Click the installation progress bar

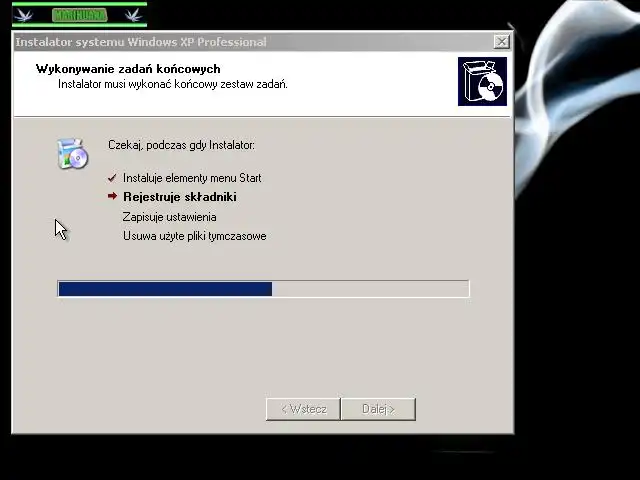pyautogui.click(x=264, y=289)
